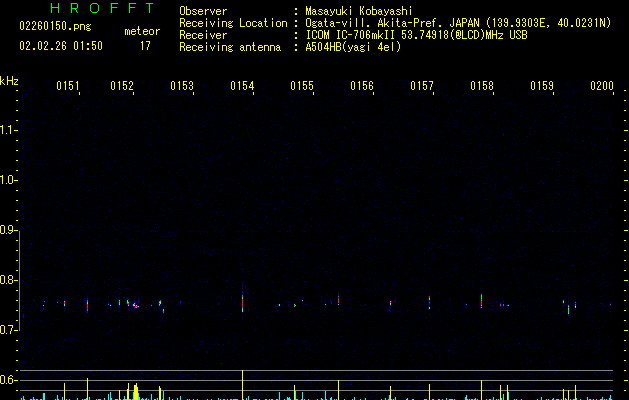Screen dimensions: 629x400
Task: Click the timestamp 02.02.26 01:50
Action: point(61,46)
